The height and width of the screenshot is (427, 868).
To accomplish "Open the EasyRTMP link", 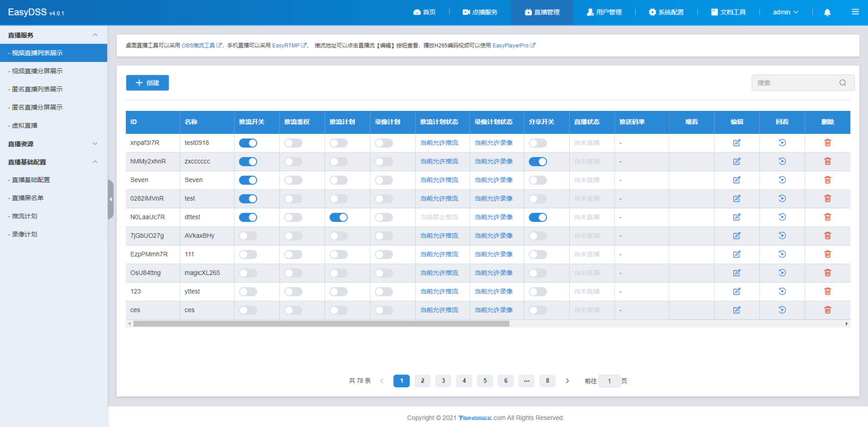I will coord(289,46).
